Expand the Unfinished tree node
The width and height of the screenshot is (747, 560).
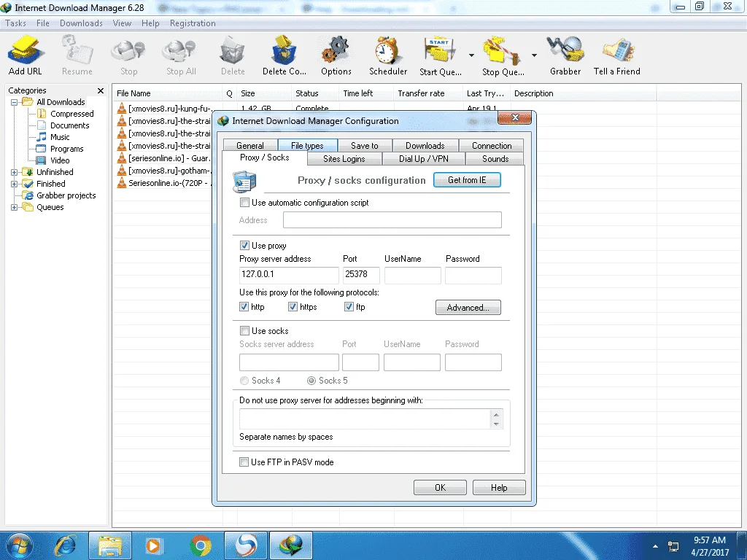[x=15, y=172]
